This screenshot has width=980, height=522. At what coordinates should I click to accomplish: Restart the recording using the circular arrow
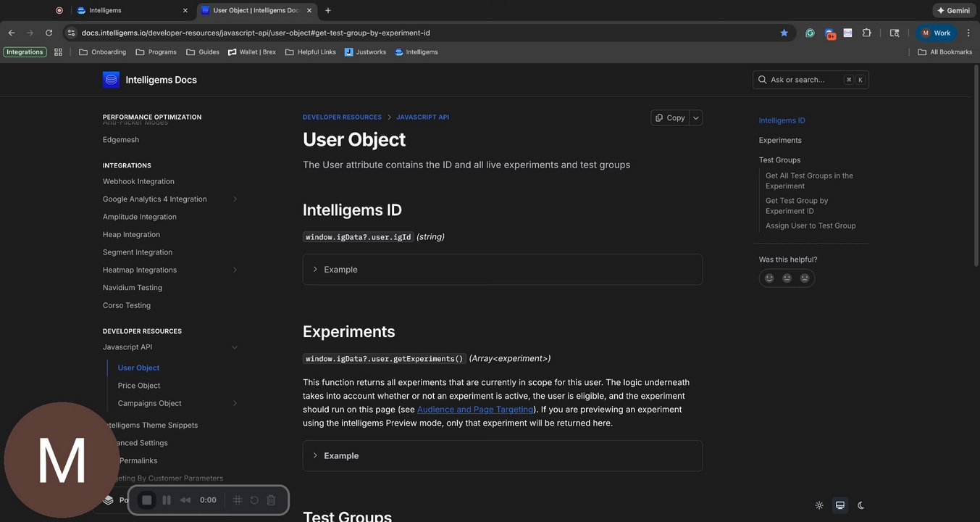click(x=254, y=500)
